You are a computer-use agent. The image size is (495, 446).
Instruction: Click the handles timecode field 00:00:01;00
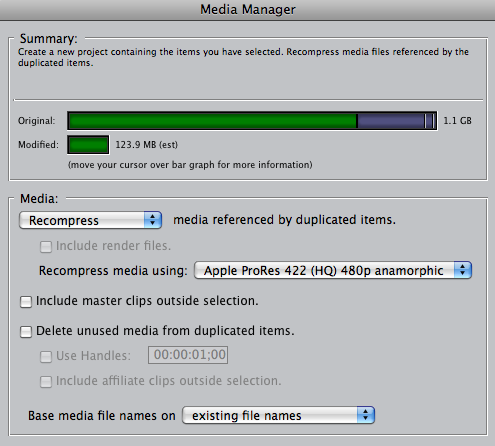188,355
